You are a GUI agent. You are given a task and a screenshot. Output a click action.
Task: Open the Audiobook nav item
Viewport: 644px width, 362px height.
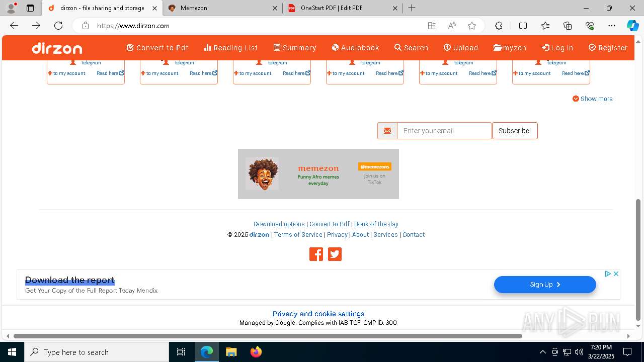click(x=356, y=48)
